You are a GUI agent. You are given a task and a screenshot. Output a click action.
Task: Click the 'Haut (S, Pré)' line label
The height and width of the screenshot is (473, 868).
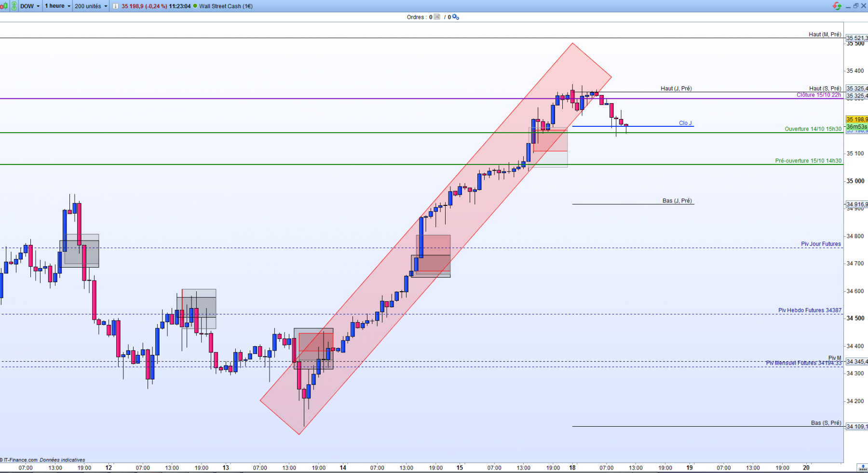click(x=825, y=88)
